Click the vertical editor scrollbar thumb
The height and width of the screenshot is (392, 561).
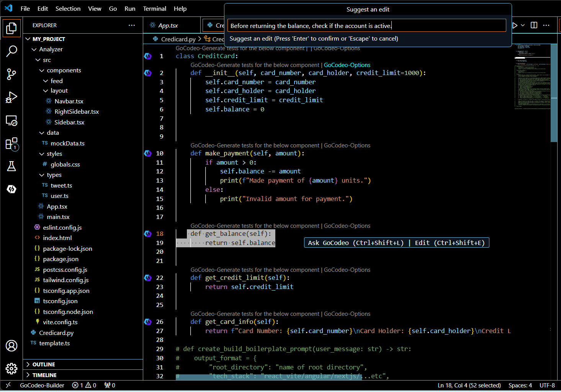click(x=554, y=93)
